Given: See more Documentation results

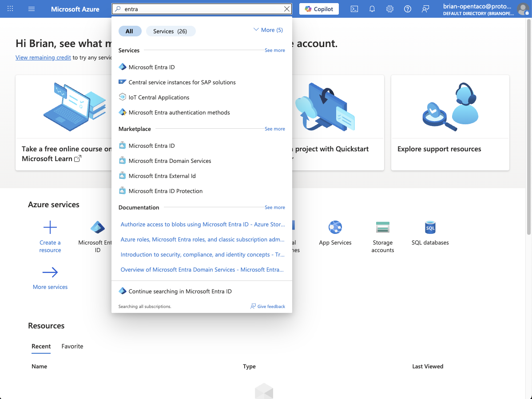Looking at the screenshot, I should (x=275, y=207).
